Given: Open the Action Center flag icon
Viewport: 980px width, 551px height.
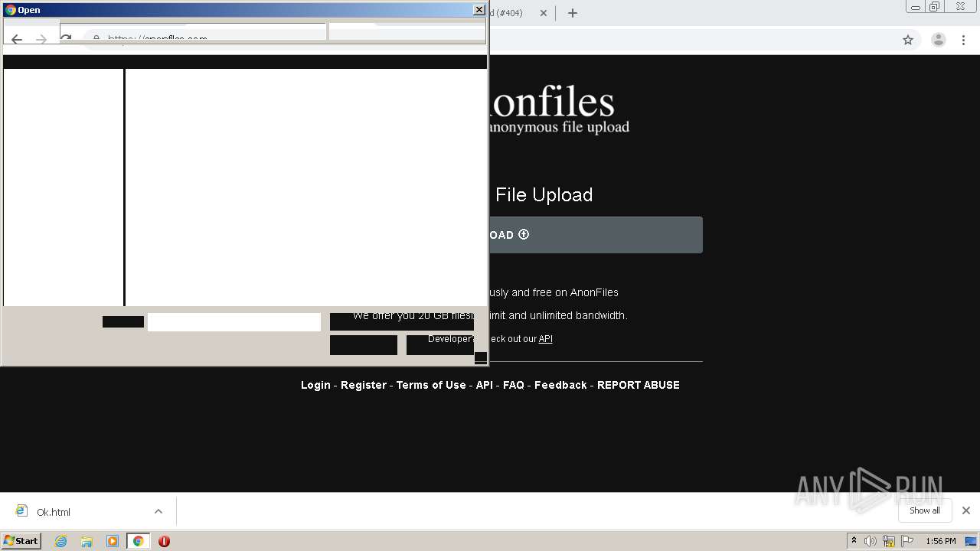Looking at the screenshot, I should tap(907, 541).
